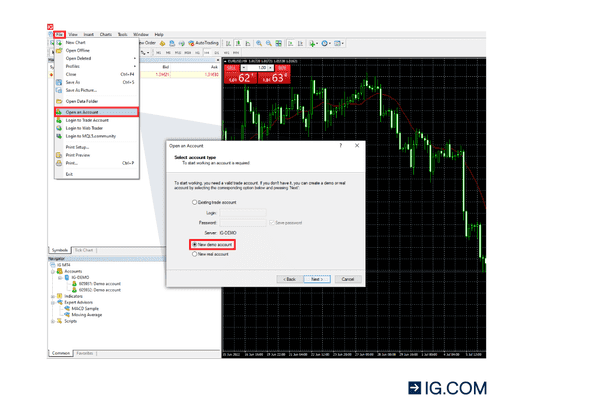Toggle the Save password checkbox
The height and width of the screenshot is (420, 600).
point(272,222)
